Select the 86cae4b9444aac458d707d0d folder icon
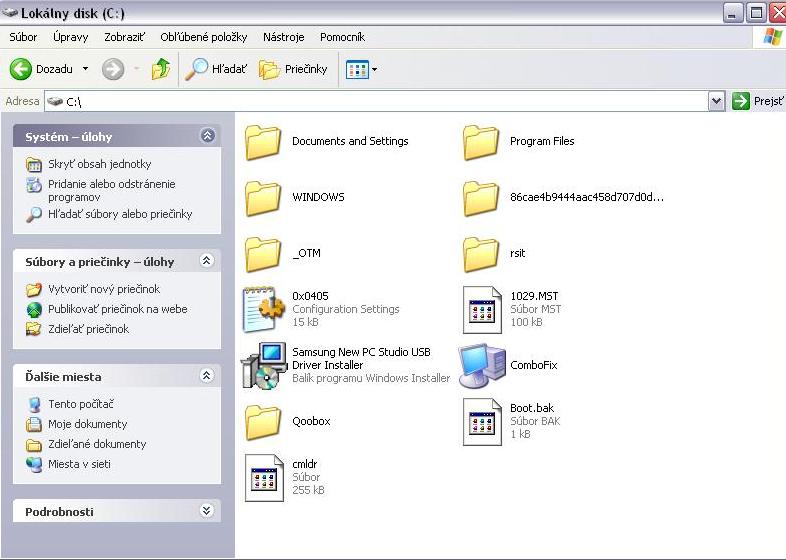Screen dimensions: 786x560 481,198
